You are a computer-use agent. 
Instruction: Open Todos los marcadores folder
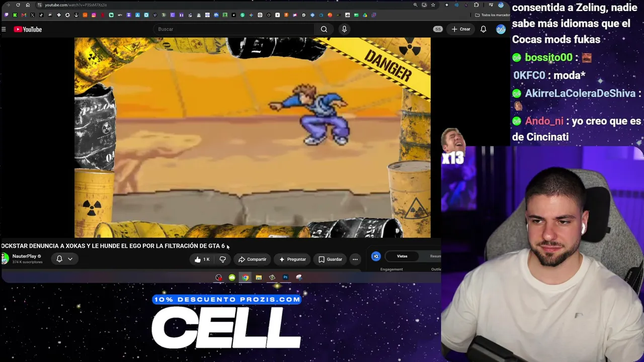click(493, 15)
